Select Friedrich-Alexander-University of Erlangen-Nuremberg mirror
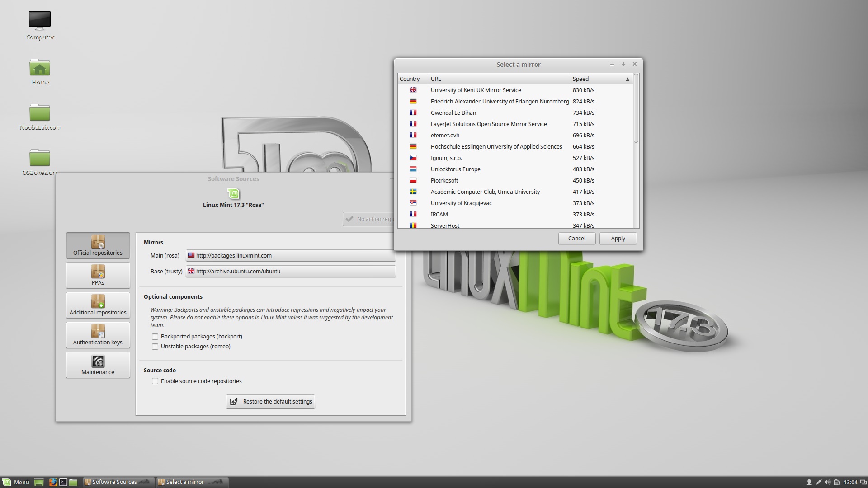 coord(515,102)
